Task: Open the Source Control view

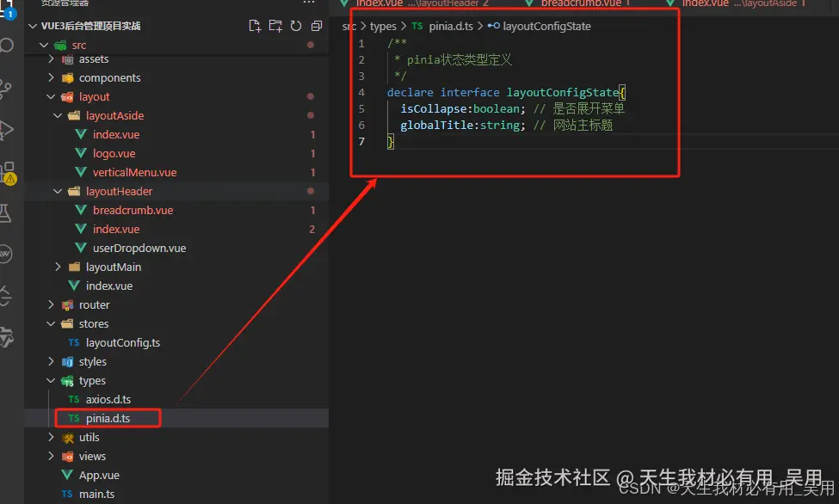Action: [x=6, y=89]
